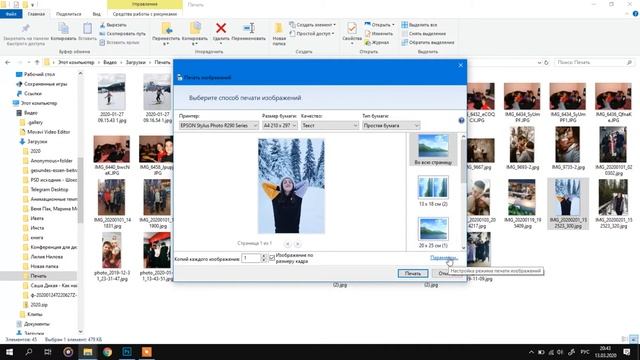Click the Вырезать scissors icon

102,25
